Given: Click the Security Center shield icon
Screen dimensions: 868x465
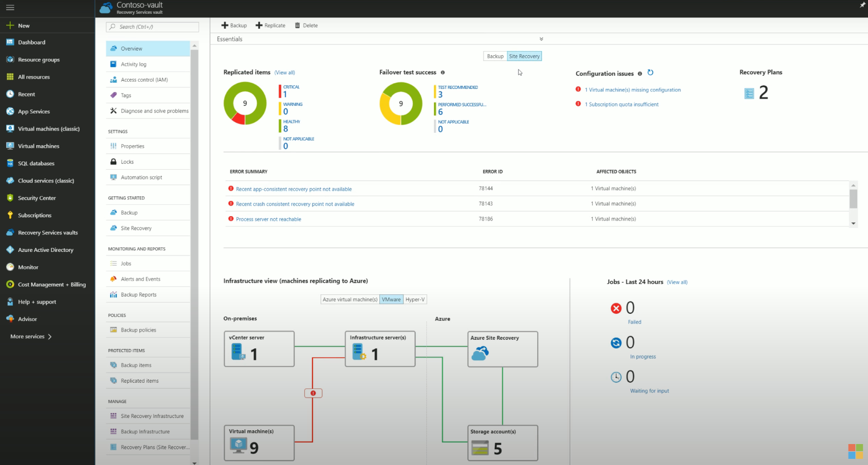Looking at the screenshot, I should pos(10,198).
